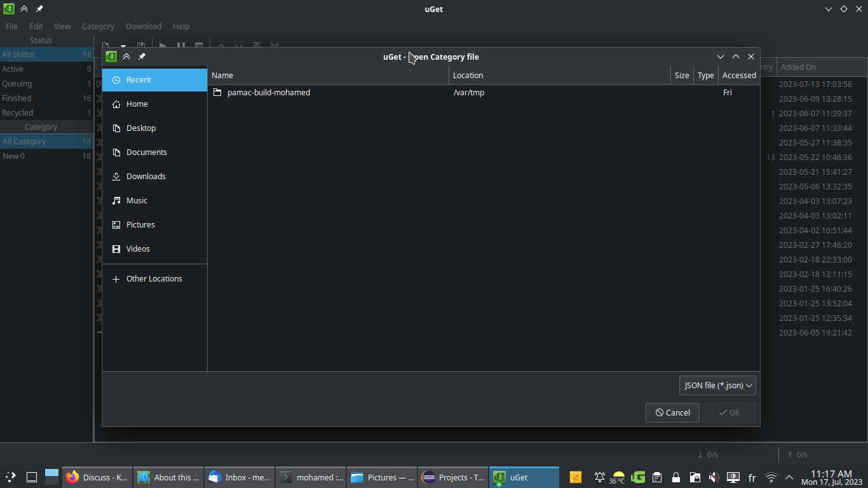Click the /var/tmp location cell

tap(469, 93)
